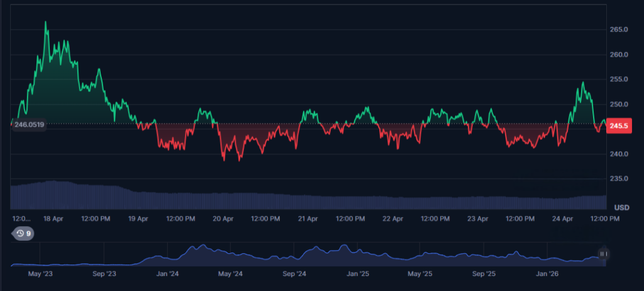Jump to May '23 in the navigator
This screenshot has width=644, height=291.
click(x=40, y=274)
